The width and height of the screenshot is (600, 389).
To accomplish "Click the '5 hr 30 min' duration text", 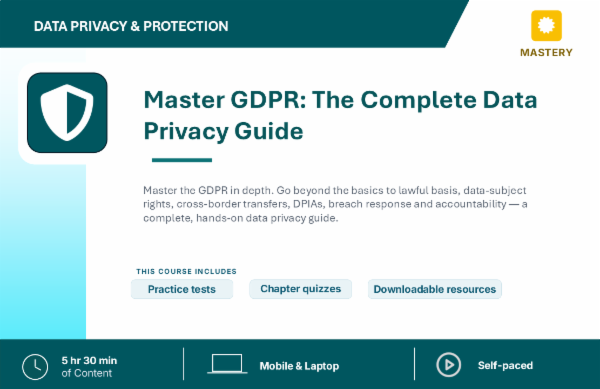I will 89,360.
